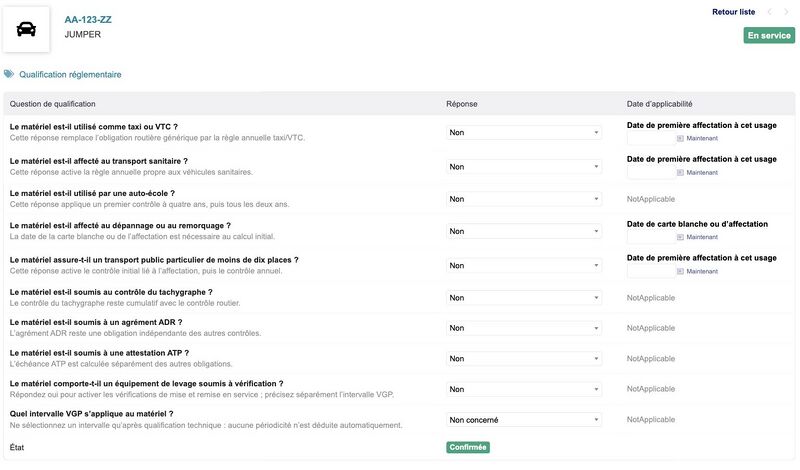This screenshot has width=800, height=470.
Task: Click NotApplicable in the intervalle VGP row
Action: (651, 419)
